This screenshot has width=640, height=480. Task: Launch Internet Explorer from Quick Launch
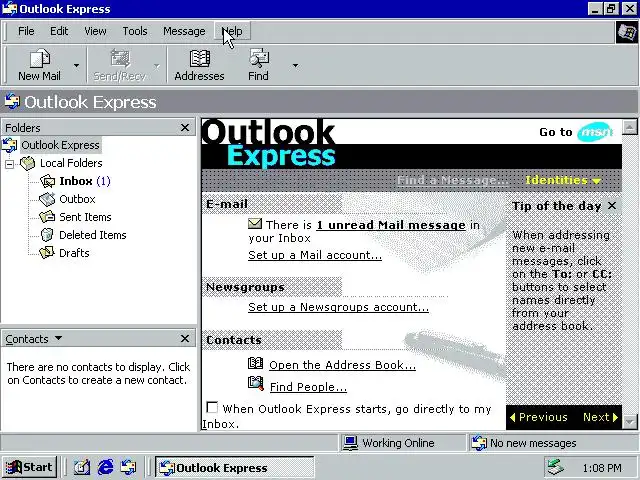105,467
